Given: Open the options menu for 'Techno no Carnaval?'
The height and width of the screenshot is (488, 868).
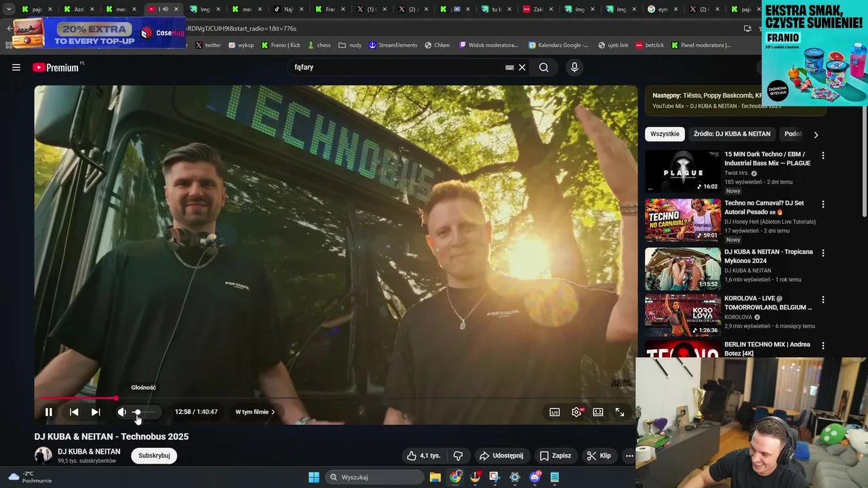Looking at the screenshot, I should click(823, 204).
